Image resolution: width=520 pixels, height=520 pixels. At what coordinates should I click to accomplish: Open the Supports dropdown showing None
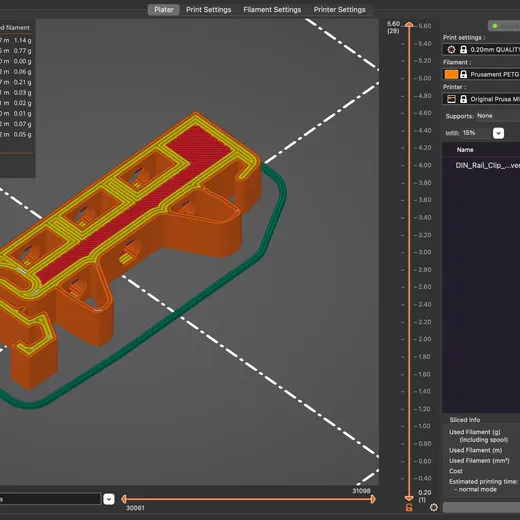(498, 116)
